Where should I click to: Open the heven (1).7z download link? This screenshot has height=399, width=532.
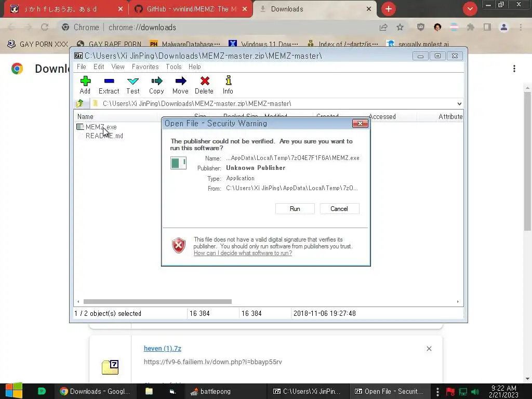coord(163,349)
